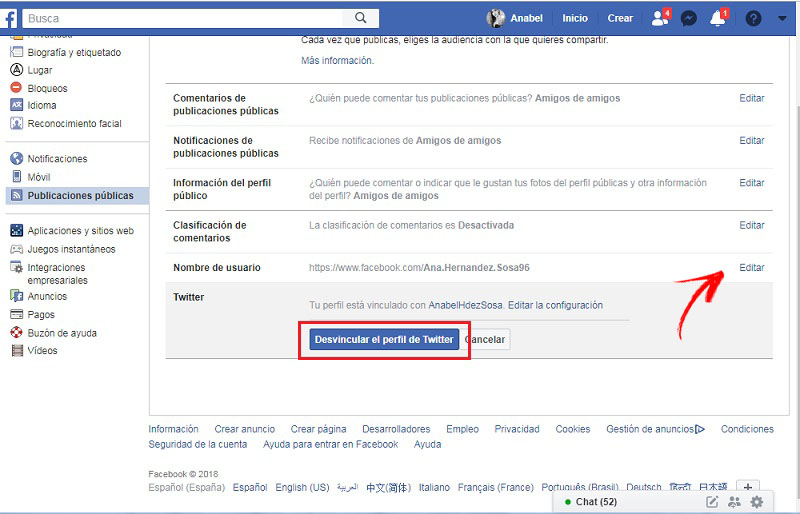800x514 pixels.
Task: Click the search magnifier button
Action: tap(361, 18)
